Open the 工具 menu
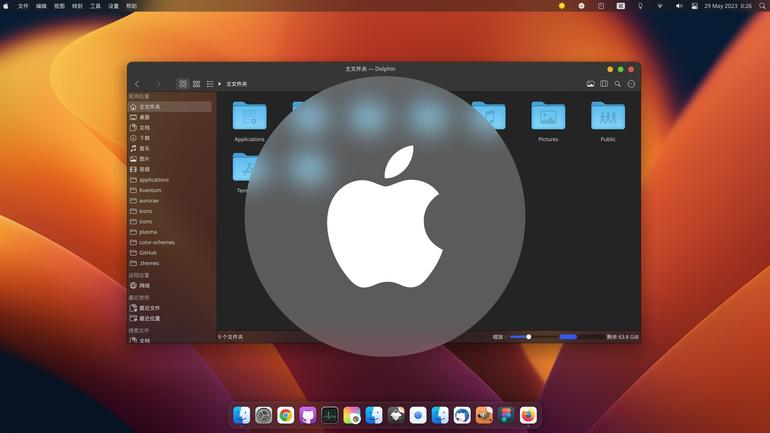This screenshot has height=433, width=770. 95,6
